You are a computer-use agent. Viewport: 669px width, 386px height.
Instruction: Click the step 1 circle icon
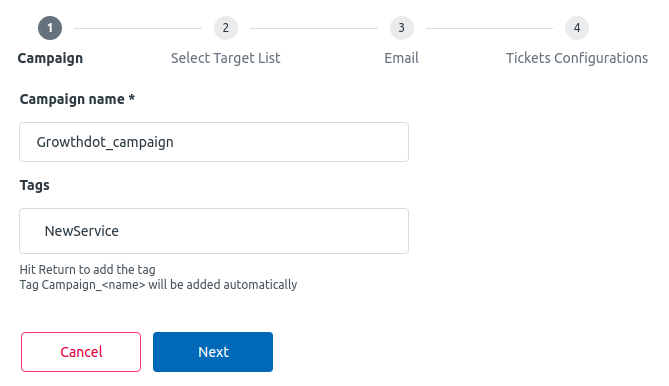tap(50, 28)
